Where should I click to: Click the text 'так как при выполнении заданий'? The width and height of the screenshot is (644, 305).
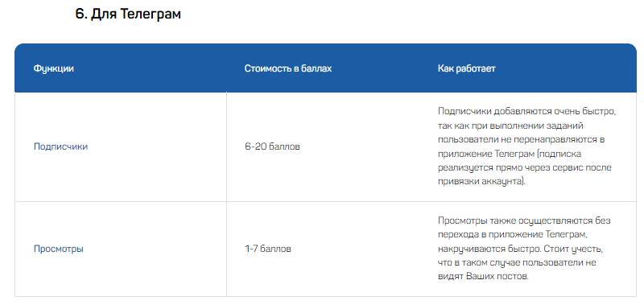click(x=510, y=126)
